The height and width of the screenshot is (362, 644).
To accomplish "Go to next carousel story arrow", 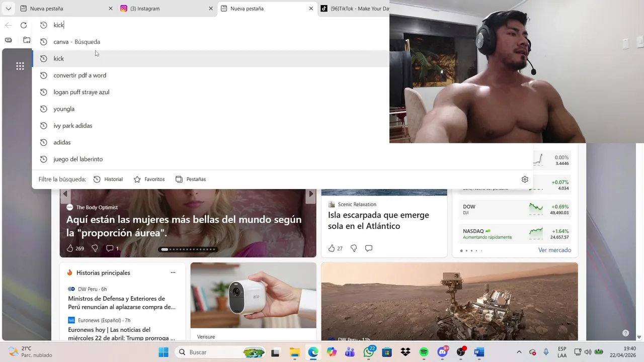I will coord(311,194).
